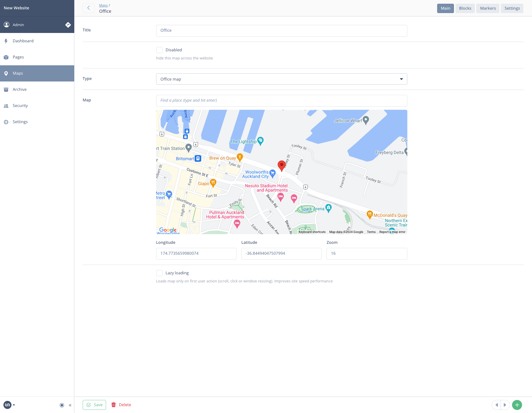This screenshot has height=413, width=532.
Task: Click Keyboard shortcuts on the map
Action: [x=312, y=232]
